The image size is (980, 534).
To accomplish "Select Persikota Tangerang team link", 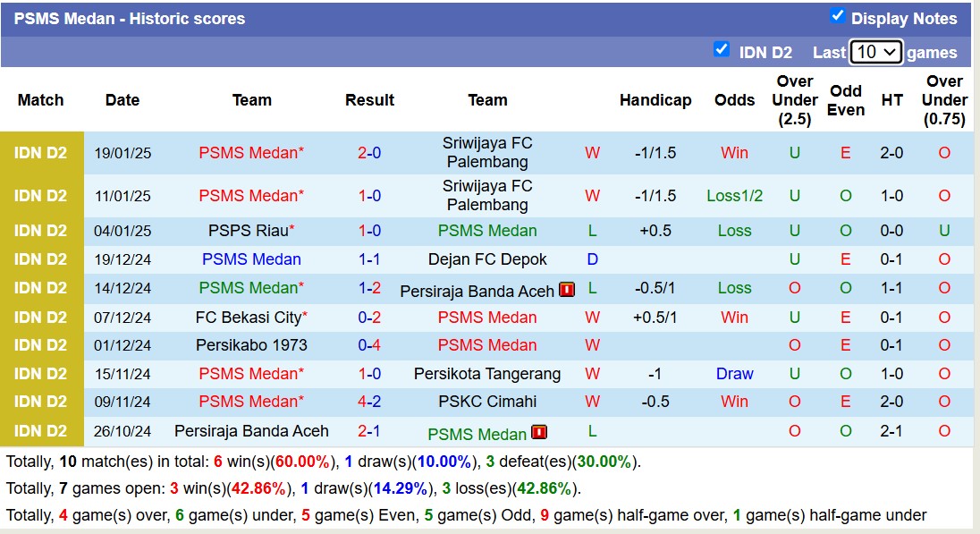I will pyautogui.click(x=487, y=374).
